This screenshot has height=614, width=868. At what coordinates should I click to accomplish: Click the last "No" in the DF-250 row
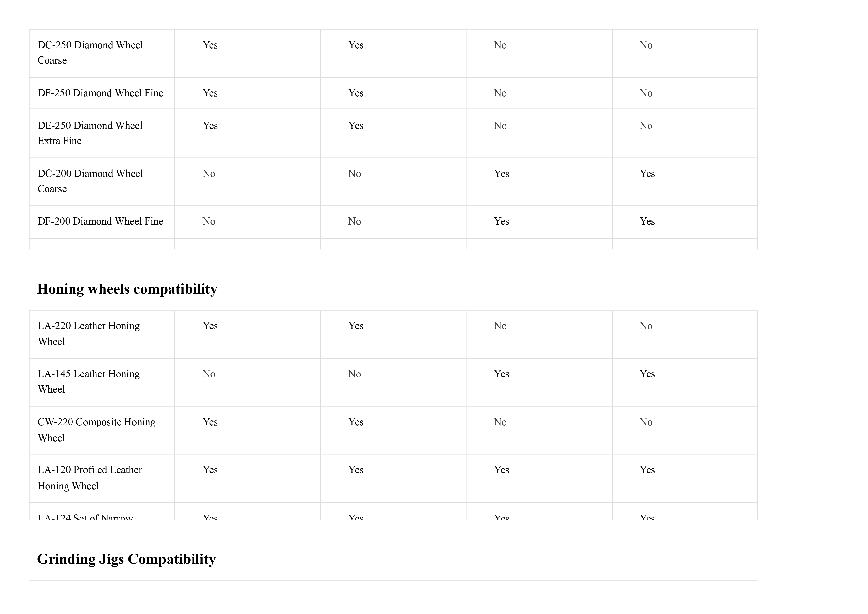point(646,93)
